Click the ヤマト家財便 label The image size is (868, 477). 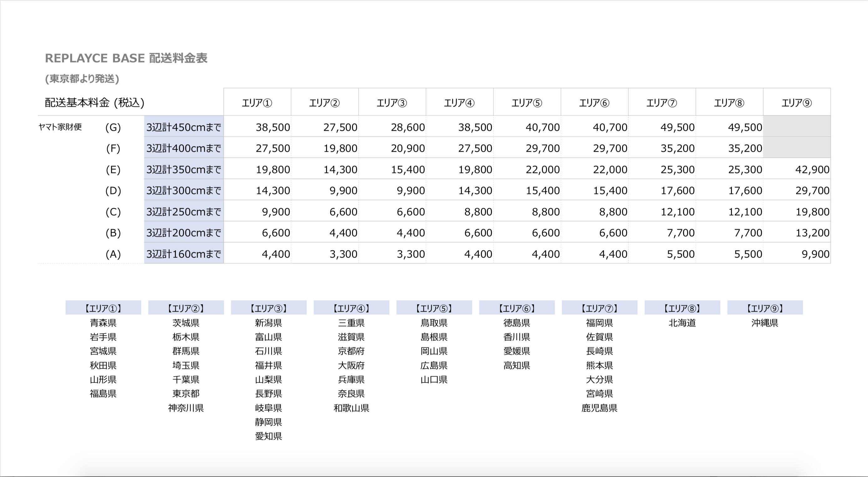click(60, 127)
